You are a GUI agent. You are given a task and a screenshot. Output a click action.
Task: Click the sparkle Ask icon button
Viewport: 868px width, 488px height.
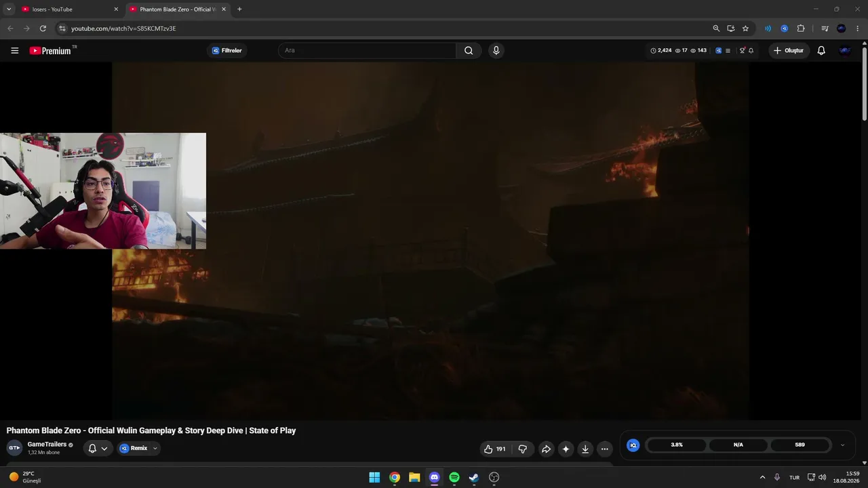(x=566, y=449)
